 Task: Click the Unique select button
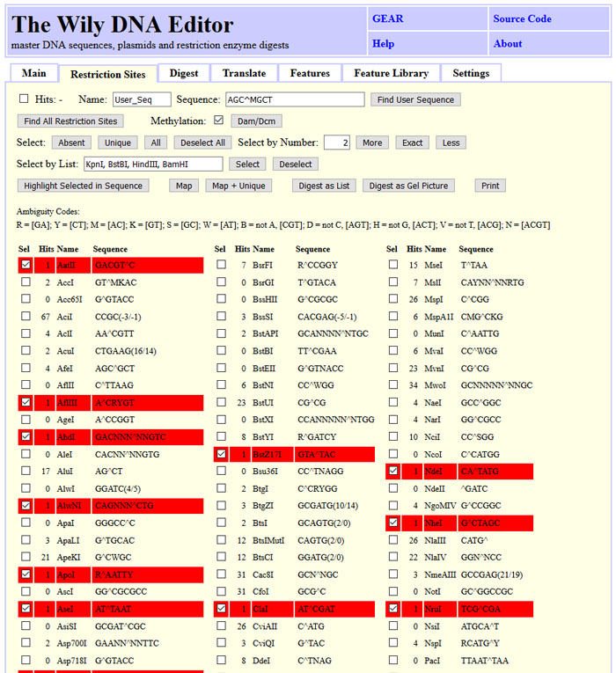point(117,143)
